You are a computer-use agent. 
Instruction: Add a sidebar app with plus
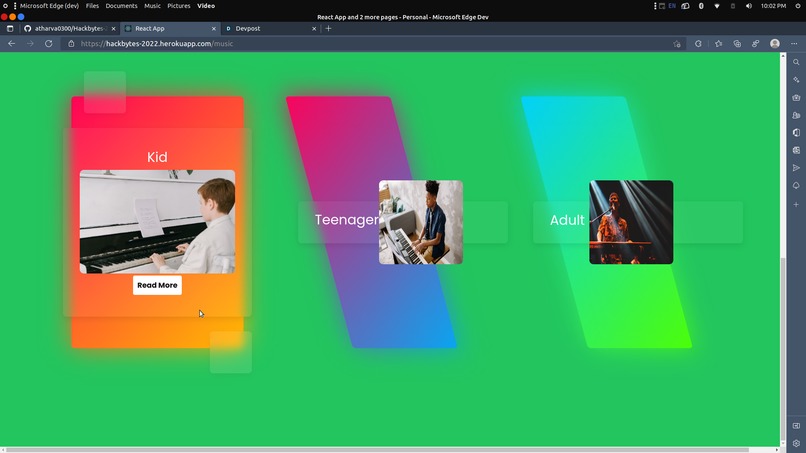click(796, 205)
